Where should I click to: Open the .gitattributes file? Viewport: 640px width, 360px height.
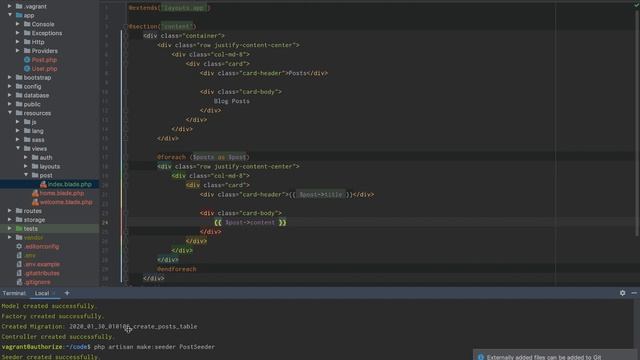point(42,273)
